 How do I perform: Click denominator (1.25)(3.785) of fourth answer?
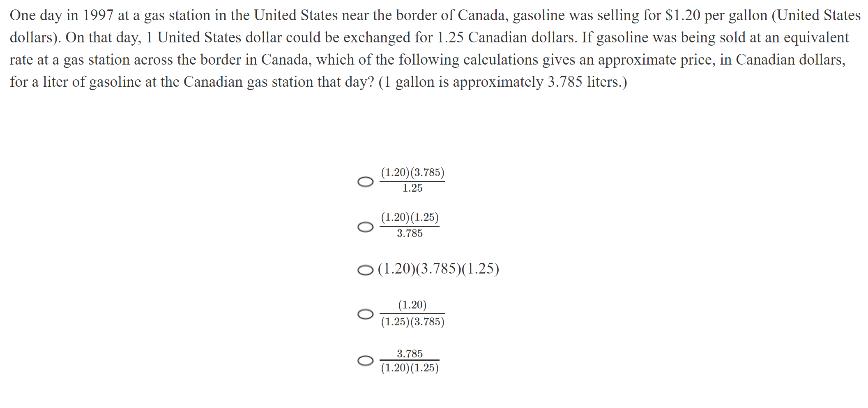pos(412,322)
